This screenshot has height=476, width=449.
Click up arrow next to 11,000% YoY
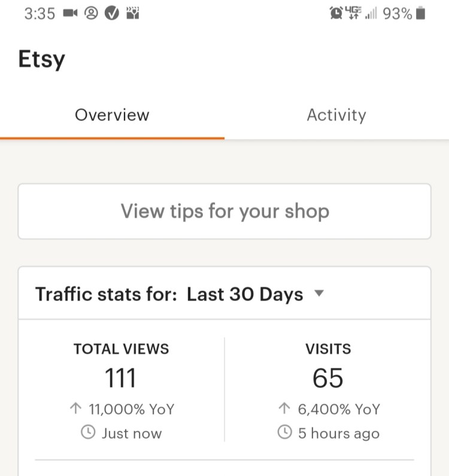(x=75, y=410)
